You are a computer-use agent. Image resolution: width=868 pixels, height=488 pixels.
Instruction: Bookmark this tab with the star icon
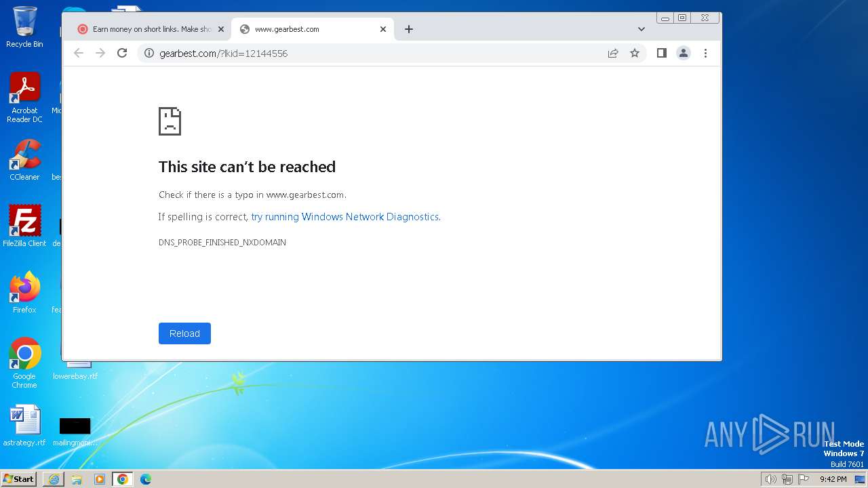tap(635, 53)
